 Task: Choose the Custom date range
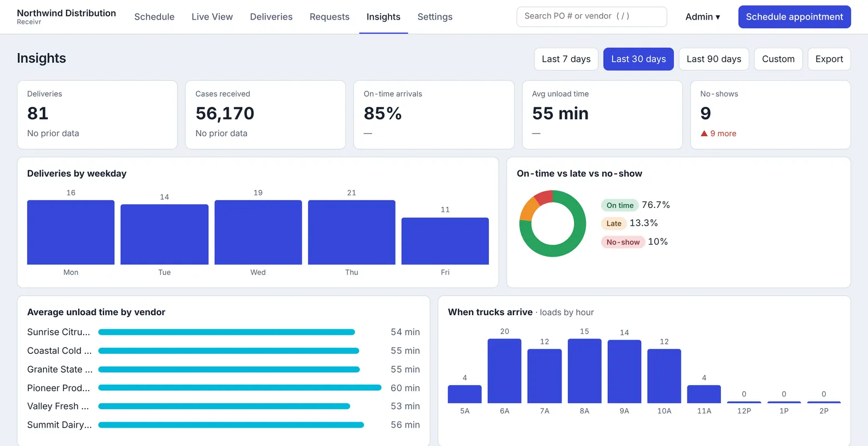click(x=778, y=59)
